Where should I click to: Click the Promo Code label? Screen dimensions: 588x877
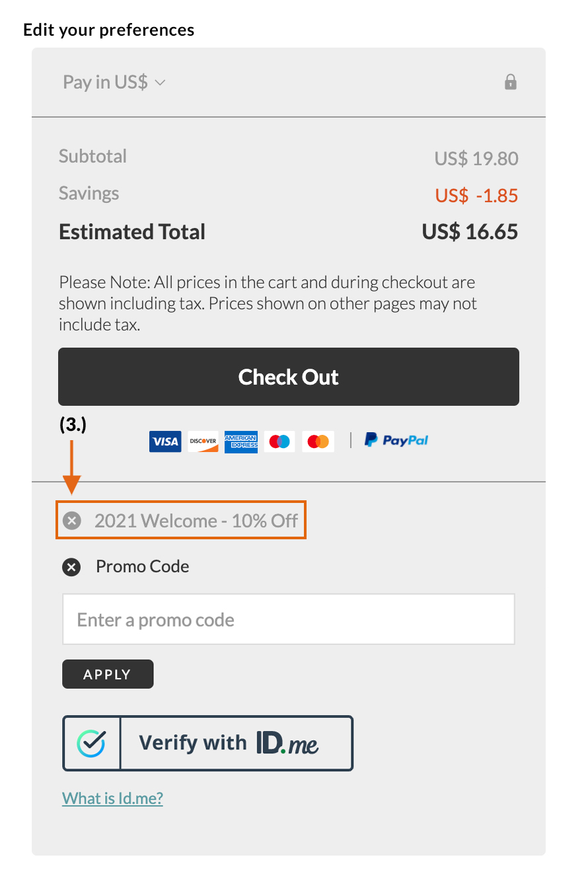[x=143, y=566]
